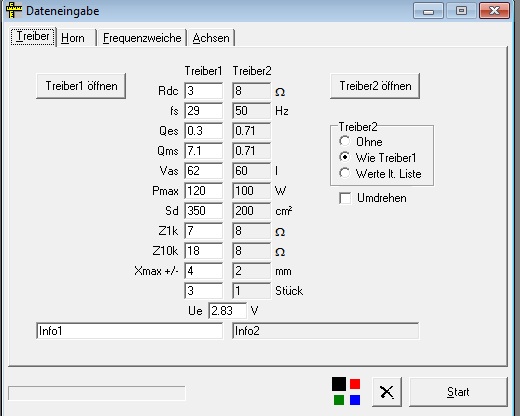
Task: Click the Treiber2 column header text
Action: tap(252, 71)
